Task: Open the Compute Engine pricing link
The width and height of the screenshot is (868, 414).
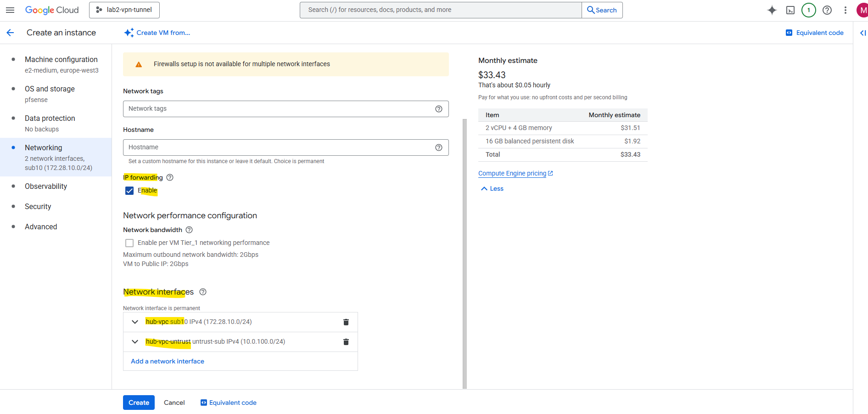Action: [512, 174]
